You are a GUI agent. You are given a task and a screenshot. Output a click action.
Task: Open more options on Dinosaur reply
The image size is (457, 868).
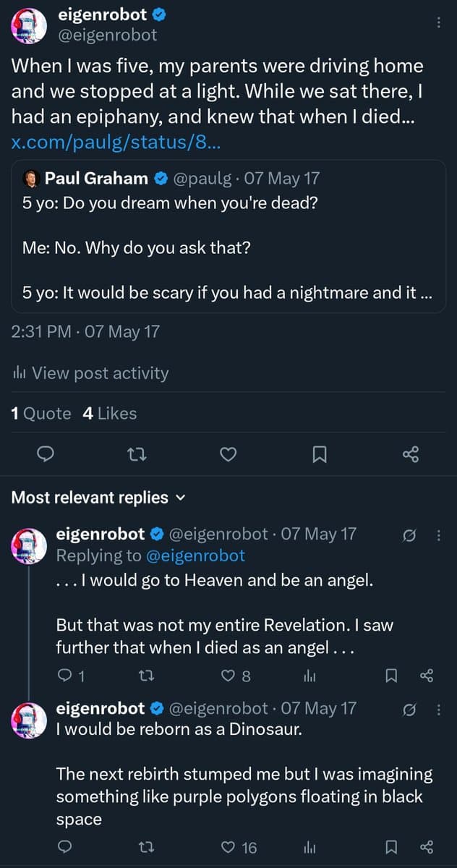[x=437, y=710]
